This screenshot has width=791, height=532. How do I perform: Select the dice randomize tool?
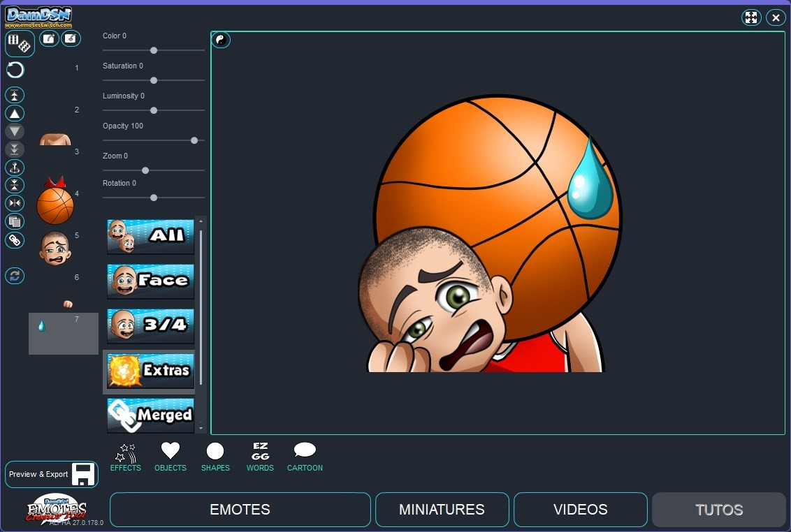click(x=20, y=43)
